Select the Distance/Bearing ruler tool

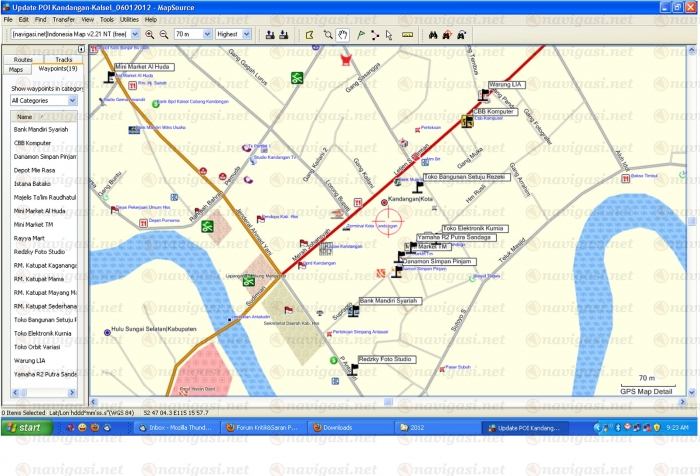pyautogui.click(x=407, y=34)
